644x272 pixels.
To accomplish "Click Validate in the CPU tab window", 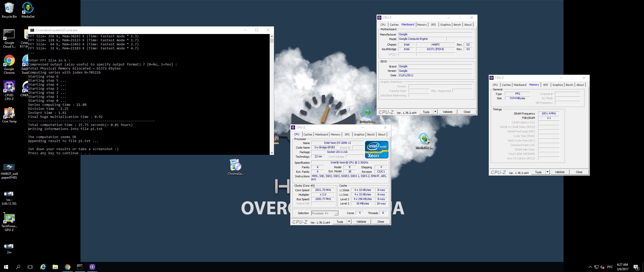I will point(361,222).
